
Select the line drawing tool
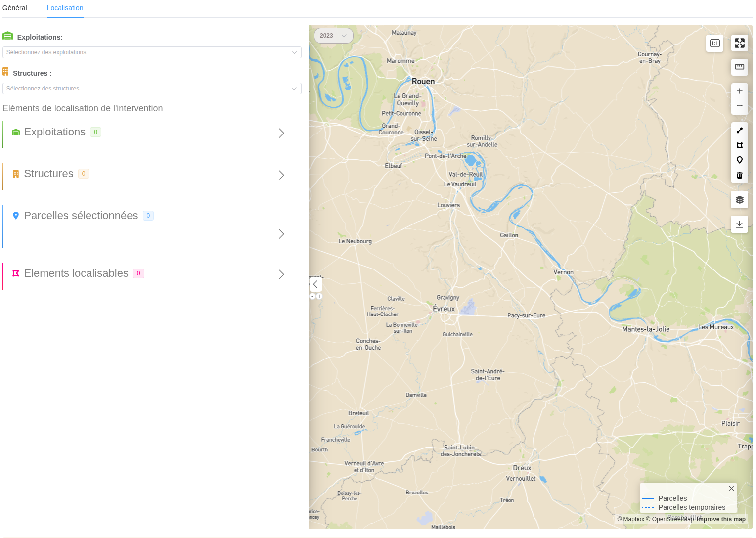coord(739,130)
